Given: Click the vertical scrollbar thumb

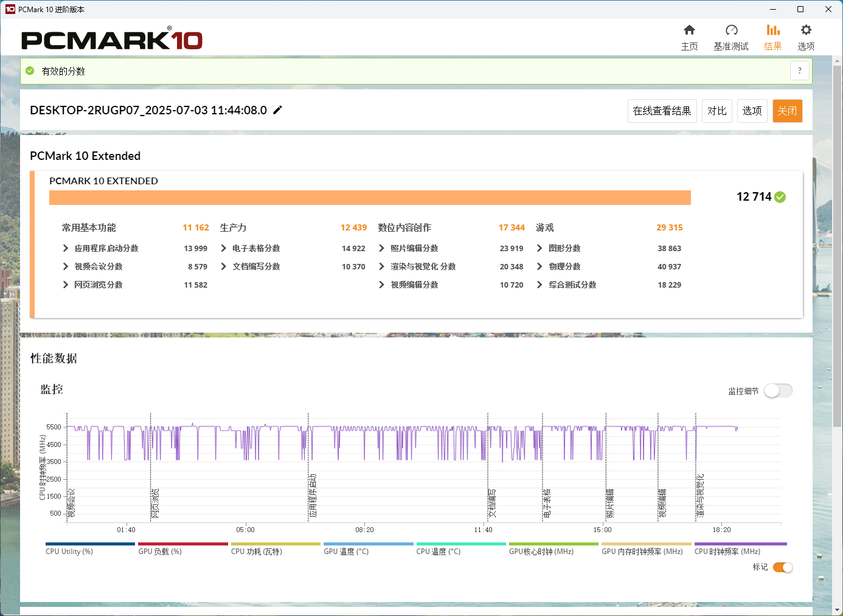Looking at the screenshot, I should click(x=838, y=246).
